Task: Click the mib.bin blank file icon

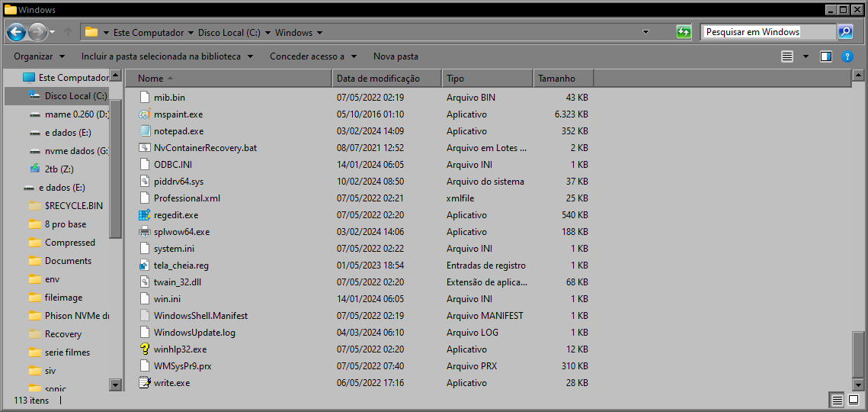Action: coord(145,98)
